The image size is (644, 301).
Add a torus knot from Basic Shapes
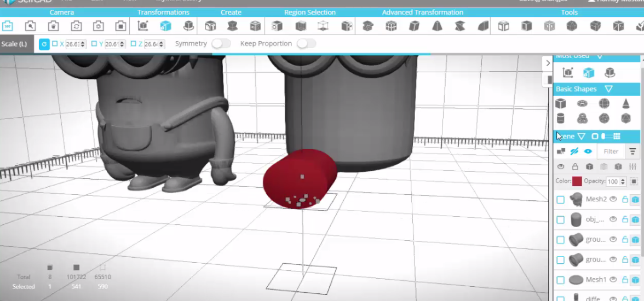tap(582, 119)
